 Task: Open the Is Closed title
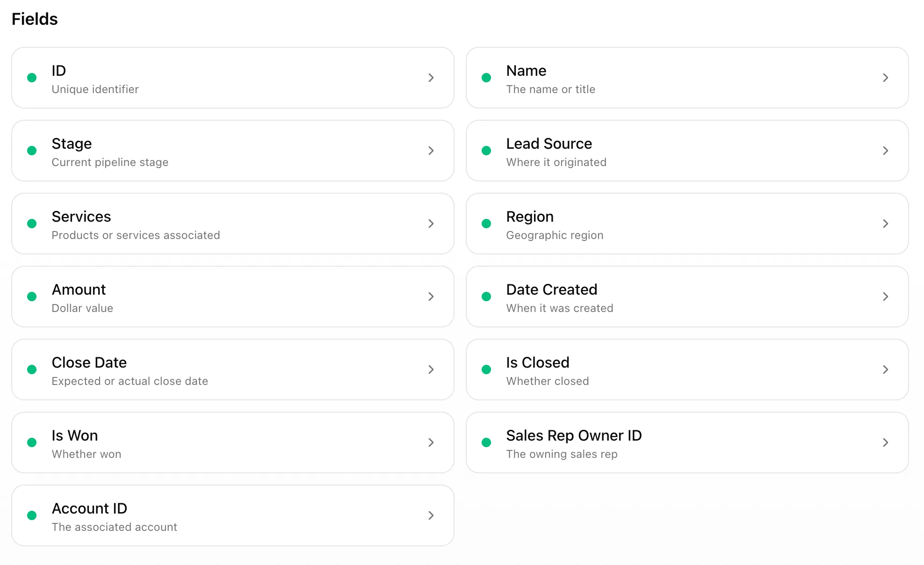tap(538, 362)
